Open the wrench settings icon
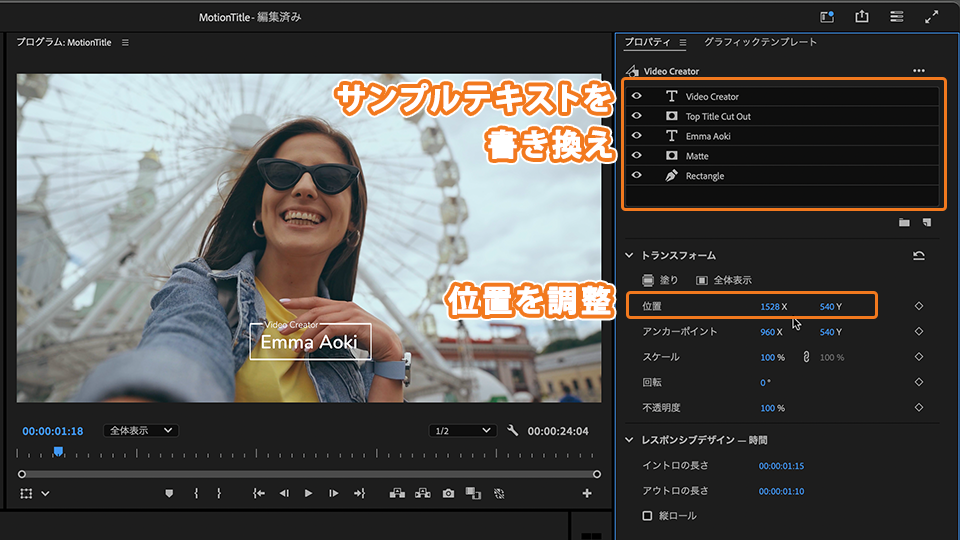Image resolution: width=960 pixels, height=540 pixels. (x=513, y=431)
